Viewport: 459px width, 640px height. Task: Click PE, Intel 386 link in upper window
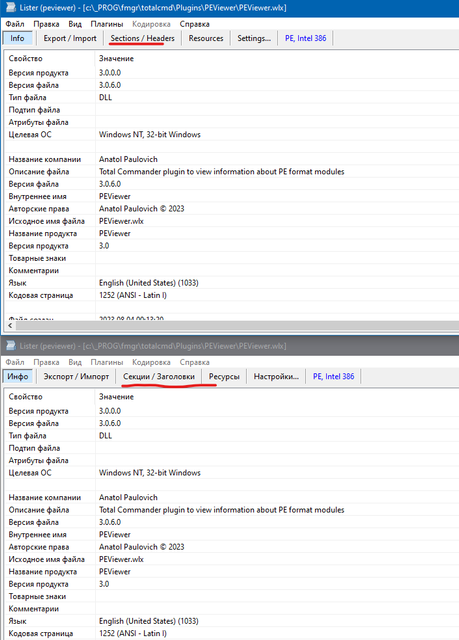point(305,38)
